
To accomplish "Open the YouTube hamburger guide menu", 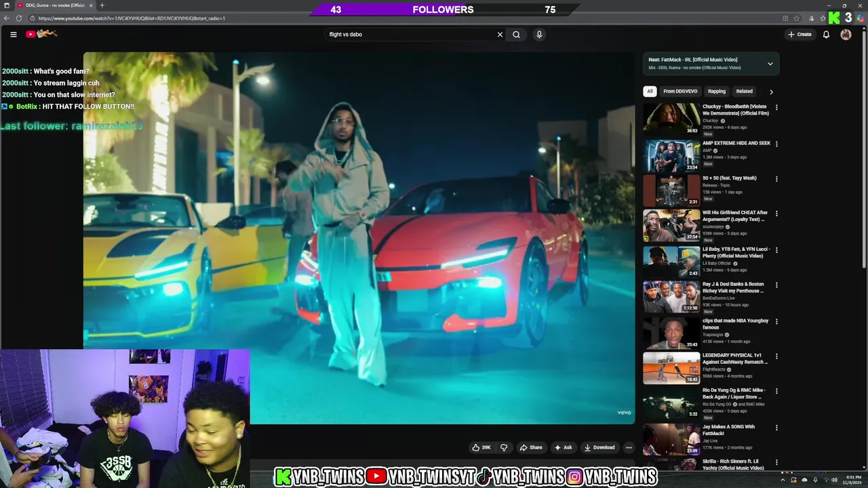I will [x=13, y=34].
